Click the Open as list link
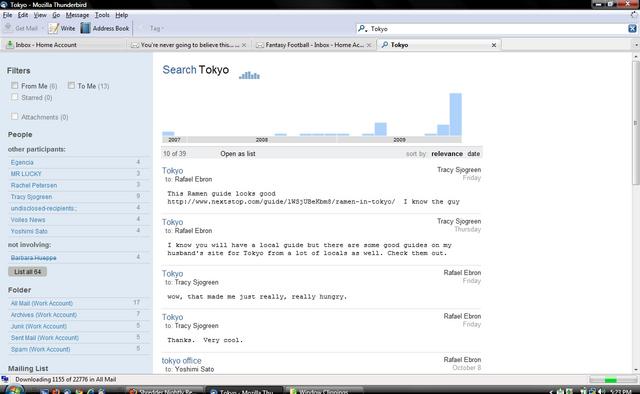 coord(238,154)
